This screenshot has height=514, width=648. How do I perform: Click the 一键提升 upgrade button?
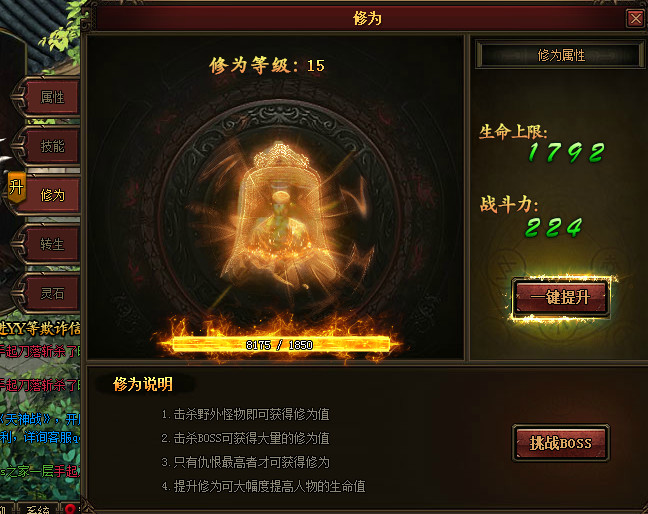tap(560, 297)
